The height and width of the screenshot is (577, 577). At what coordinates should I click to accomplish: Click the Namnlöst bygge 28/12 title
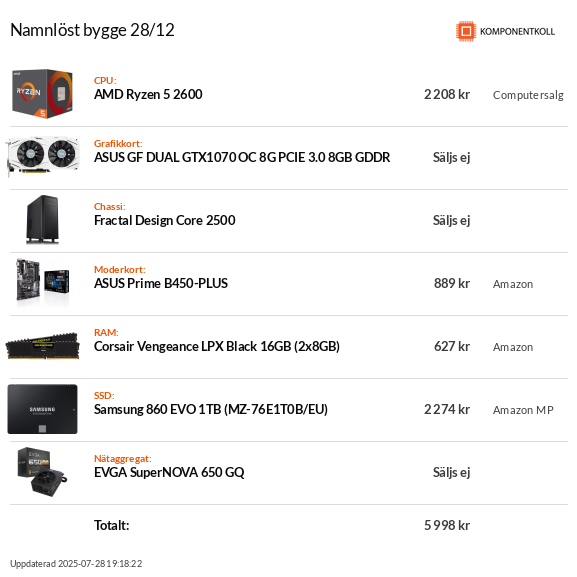[x=92, y=30]
